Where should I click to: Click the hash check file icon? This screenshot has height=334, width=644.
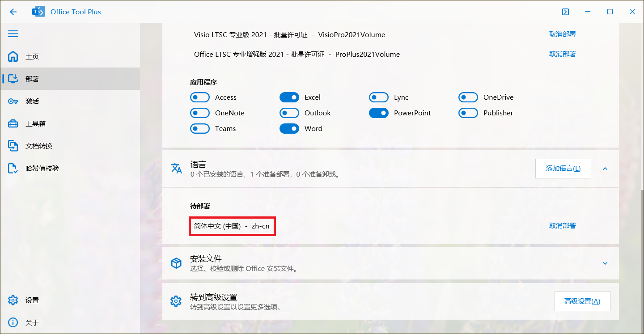13,169
